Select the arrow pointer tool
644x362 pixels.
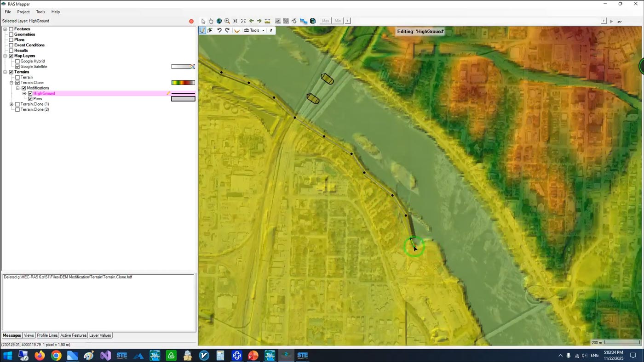point(203,21)
